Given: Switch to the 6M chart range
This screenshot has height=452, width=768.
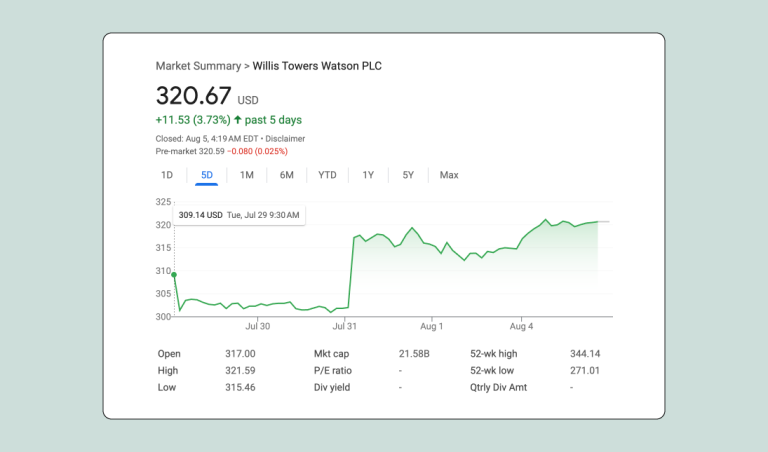Looking at the screenshot, I should [x=287, y=175].
